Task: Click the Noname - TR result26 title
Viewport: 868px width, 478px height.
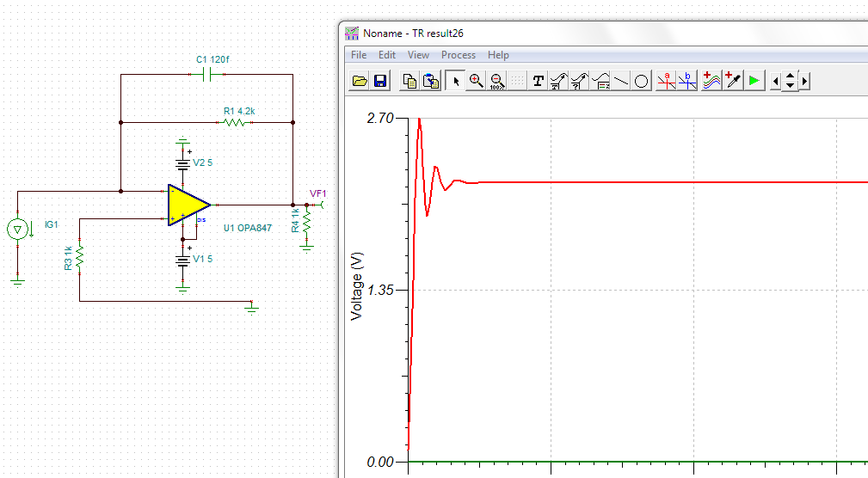Action: pos(413,34)
